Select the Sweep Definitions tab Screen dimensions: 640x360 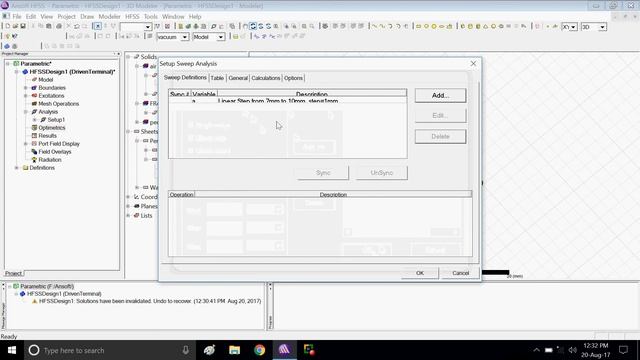click(x=185, y=78)
